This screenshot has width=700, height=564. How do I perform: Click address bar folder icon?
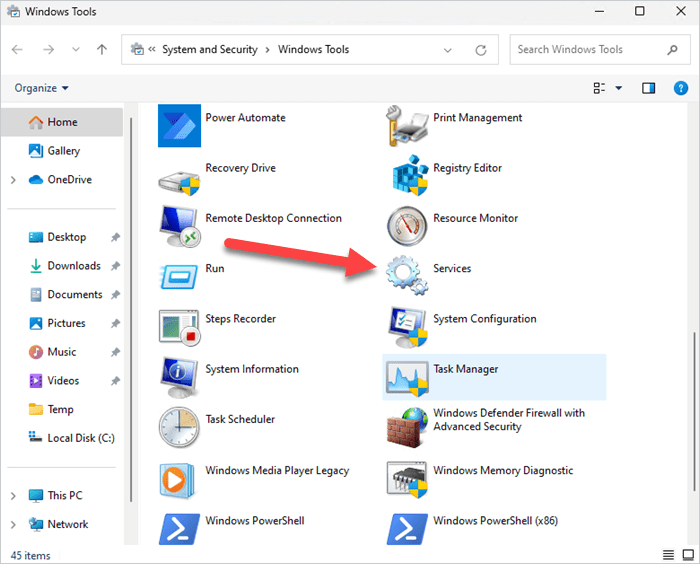point(137,49)
